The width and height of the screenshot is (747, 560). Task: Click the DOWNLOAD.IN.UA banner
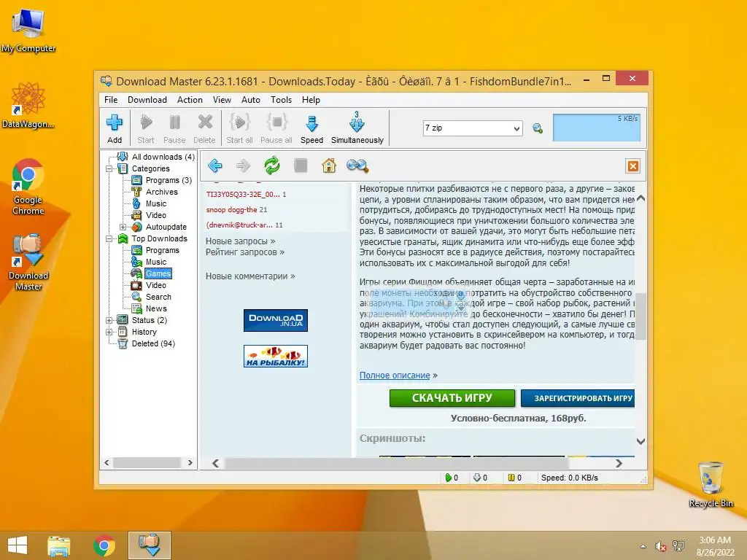[x=275, y=321]
